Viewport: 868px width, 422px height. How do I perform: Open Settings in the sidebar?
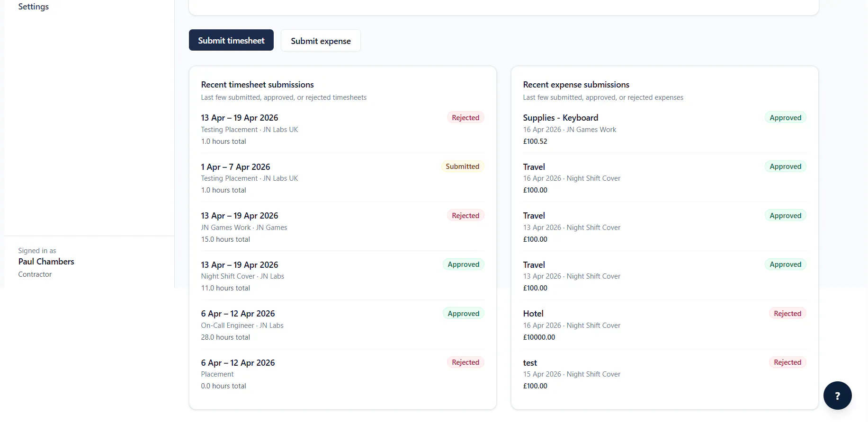[34, 7]
